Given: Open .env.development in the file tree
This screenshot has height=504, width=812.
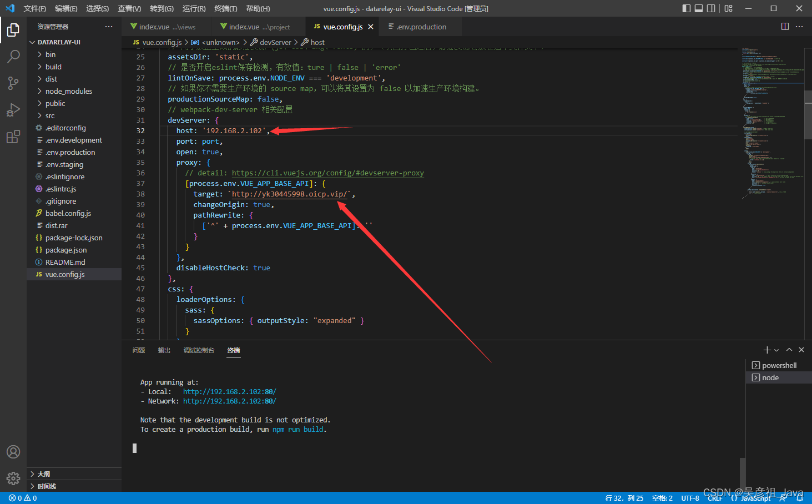Looking at the screenshot, I should click(74, 140).
